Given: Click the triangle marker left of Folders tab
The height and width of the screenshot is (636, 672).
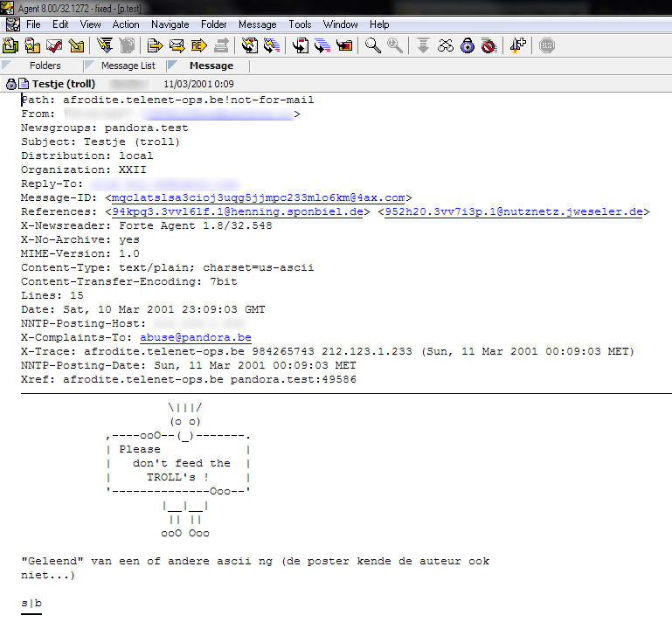Looking at the screenshot, I should coord(6,65).
